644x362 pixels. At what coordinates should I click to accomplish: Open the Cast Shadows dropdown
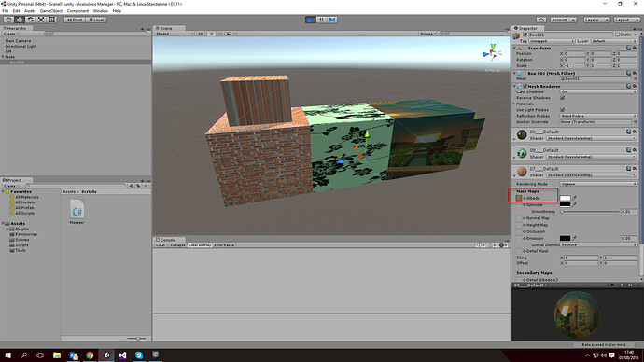[x=598, y=92]
